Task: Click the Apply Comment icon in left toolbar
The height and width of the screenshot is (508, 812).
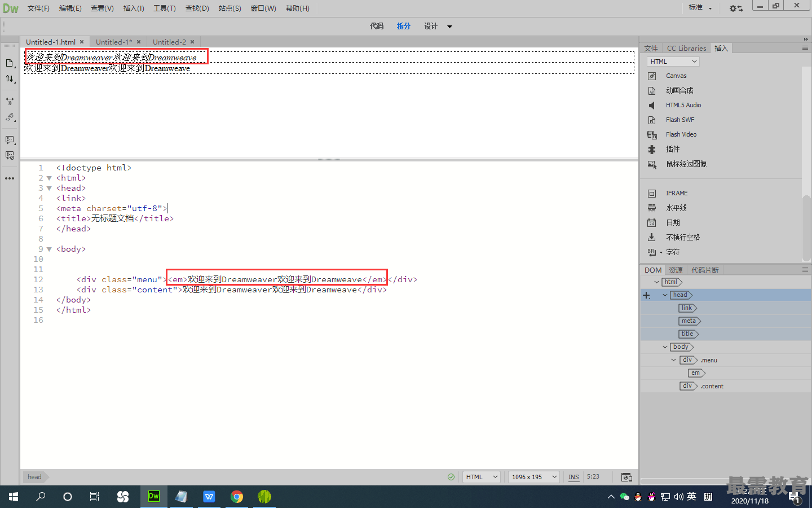Action: coord(10,140)
